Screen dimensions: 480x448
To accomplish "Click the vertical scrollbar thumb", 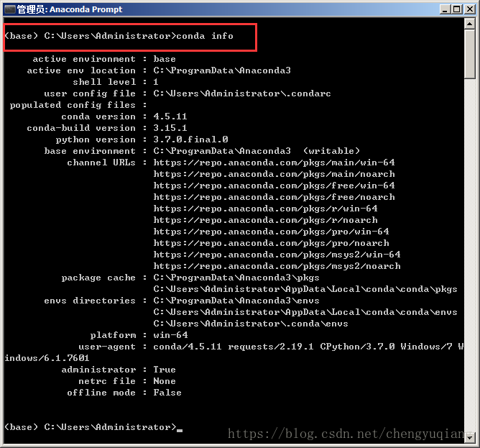I will click(470, 54).
